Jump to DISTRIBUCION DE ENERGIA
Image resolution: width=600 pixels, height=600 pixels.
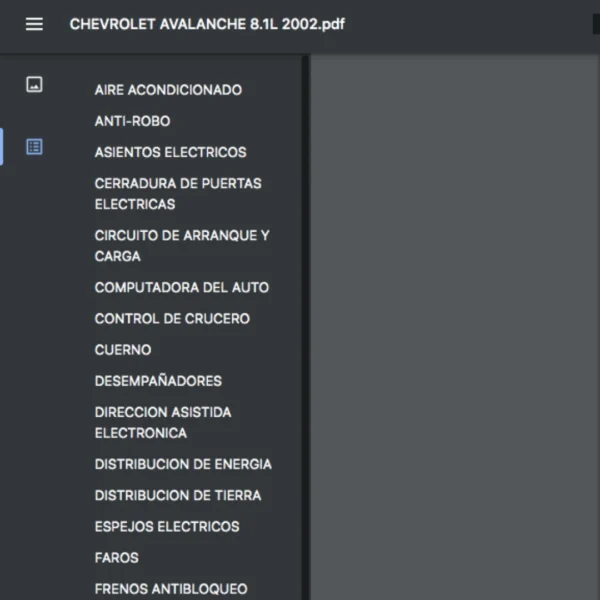click(183, 464)
